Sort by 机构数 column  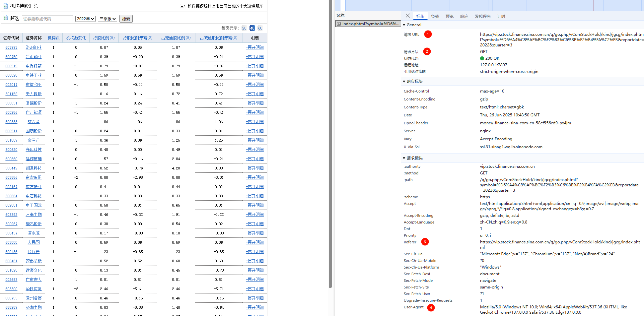pos(54,38)
